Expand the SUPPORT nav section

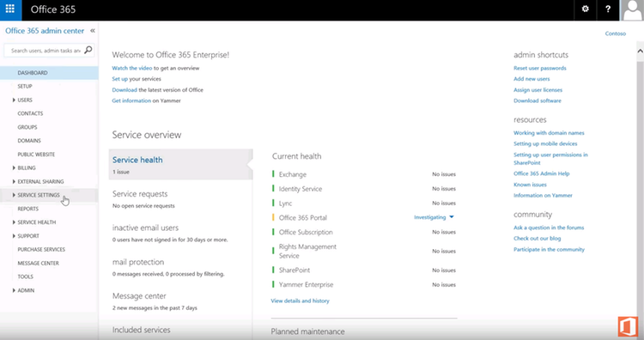14,236
